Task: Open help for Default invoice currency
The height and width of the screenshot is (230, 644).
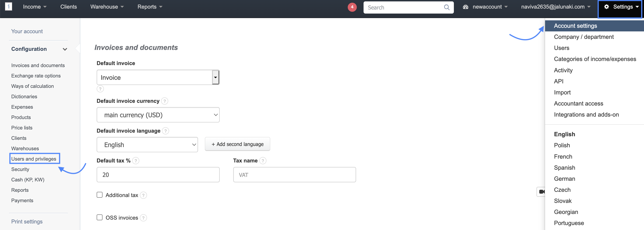Action: (x=164, y=101)
